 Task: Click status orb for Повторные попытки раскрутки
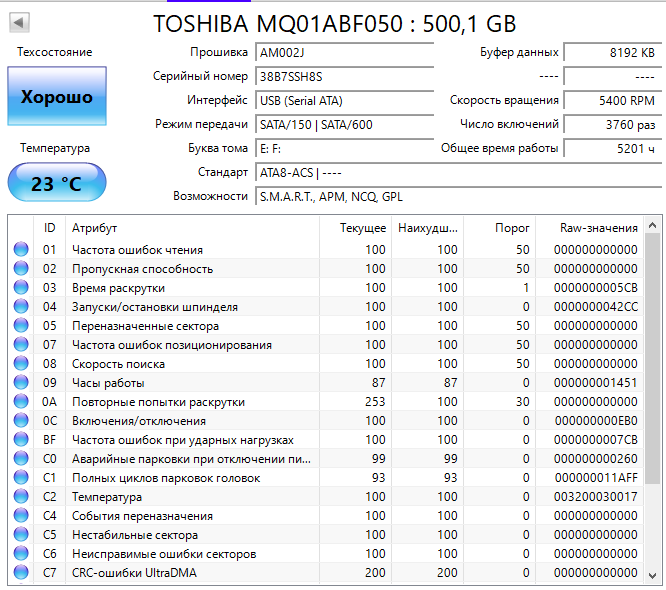[21, 402]
